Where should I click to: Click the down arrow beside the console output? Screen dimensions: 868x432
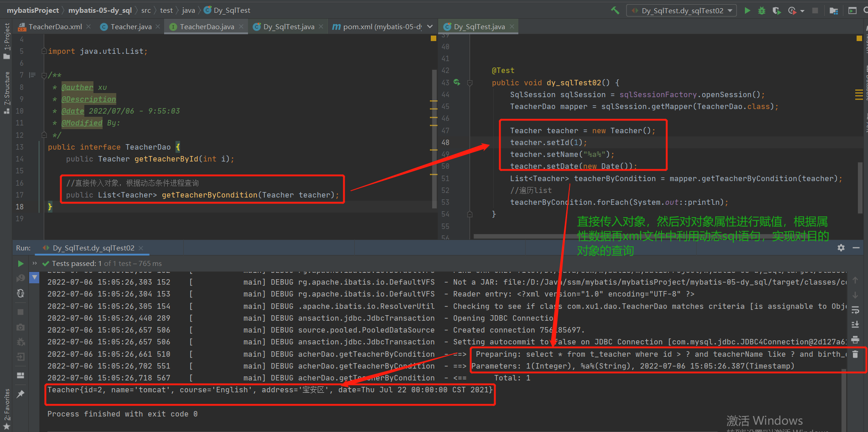pos(855,295)
